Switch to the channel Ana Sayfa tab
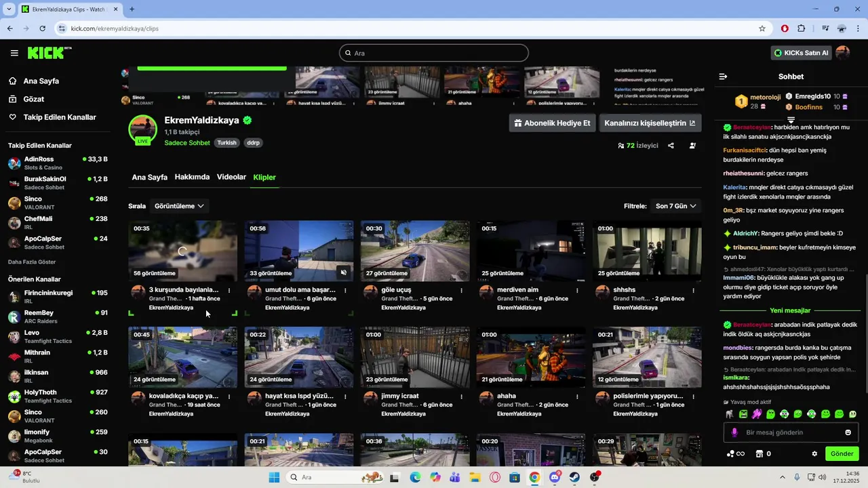This screenshot has height=488, width=868. point(149,178)
